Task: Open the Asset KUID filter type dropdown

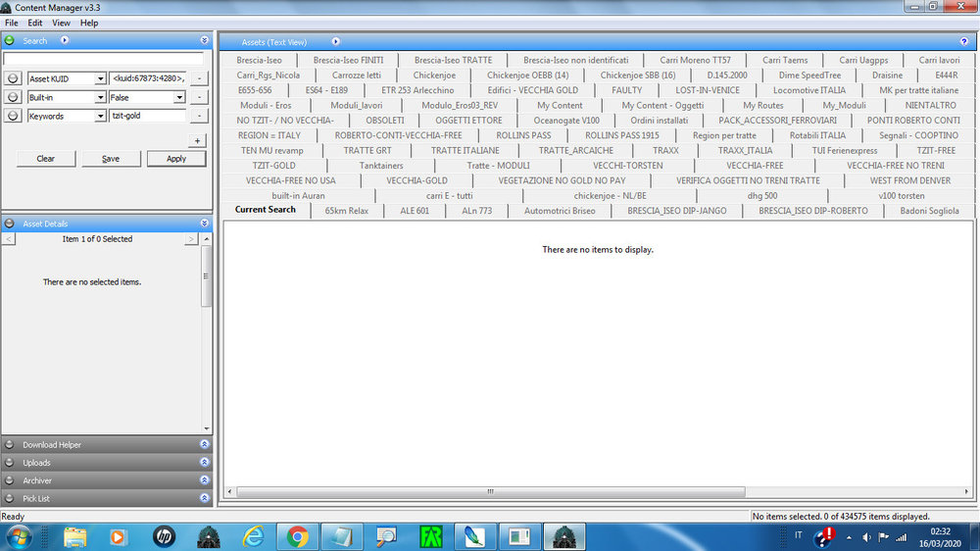Action: pos(100,78)
